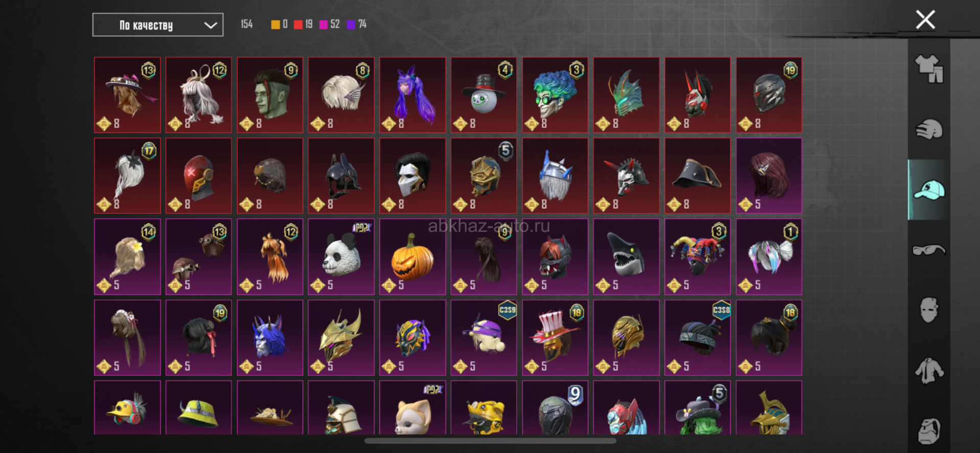Choose the green-faced joker hair item
This screenshot has height=453, width=980.
pos(555,95)
